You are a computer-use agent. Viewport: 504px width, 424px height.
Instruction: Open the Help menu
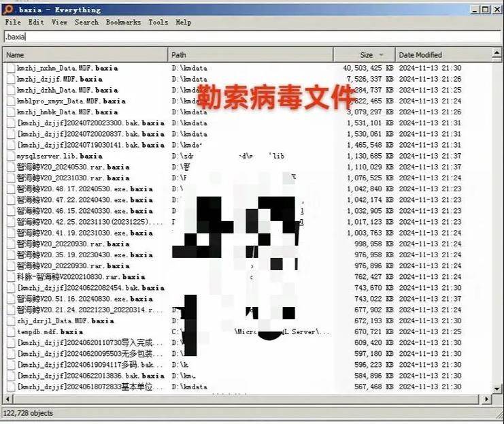[183, 22]
